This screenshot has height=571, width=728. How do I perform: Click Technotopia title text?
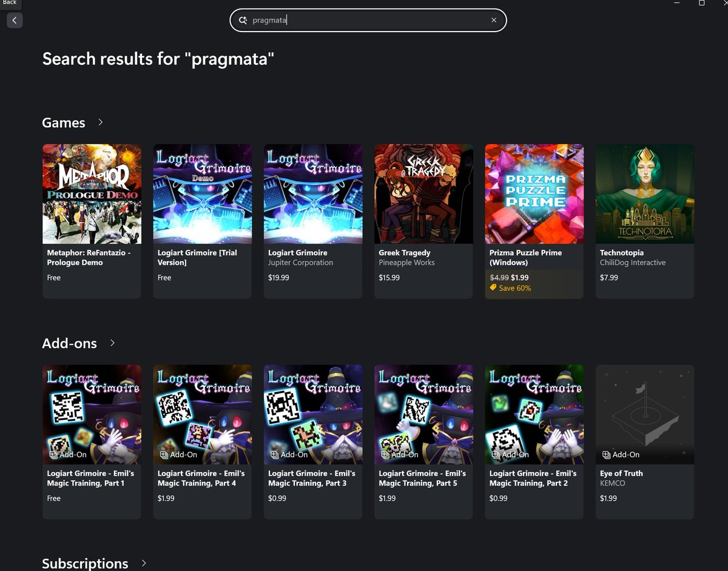click(x=622, y=253)
